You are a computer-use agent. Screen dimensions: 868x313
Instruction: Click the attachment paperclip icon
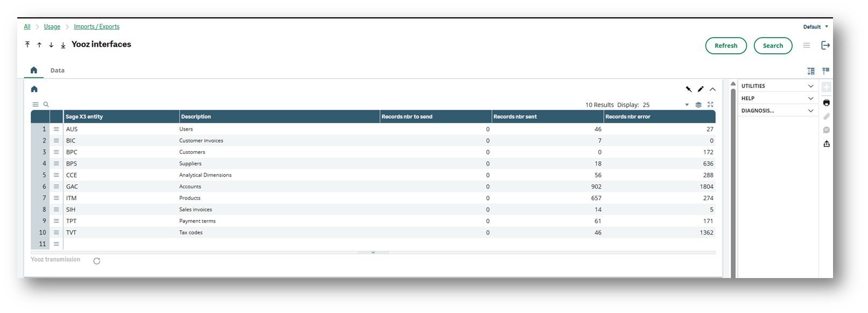(x=827, y=116)
